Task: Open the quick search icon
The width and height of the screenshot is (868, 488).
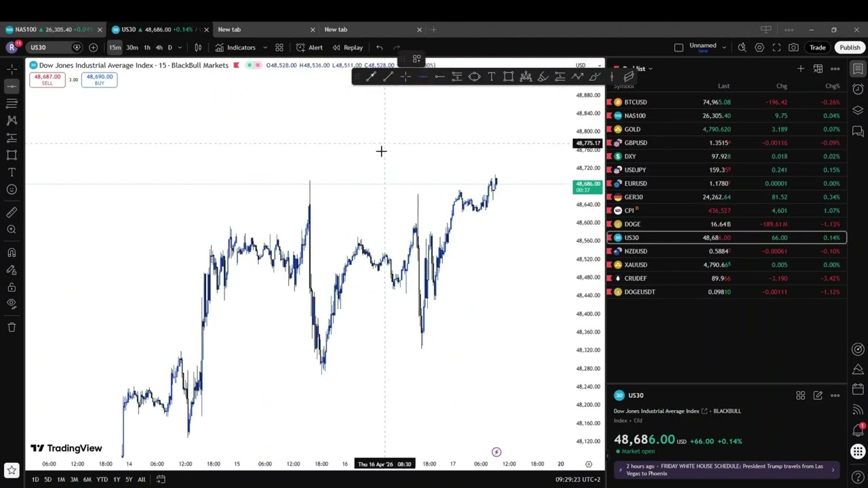Action: point(742,47)
